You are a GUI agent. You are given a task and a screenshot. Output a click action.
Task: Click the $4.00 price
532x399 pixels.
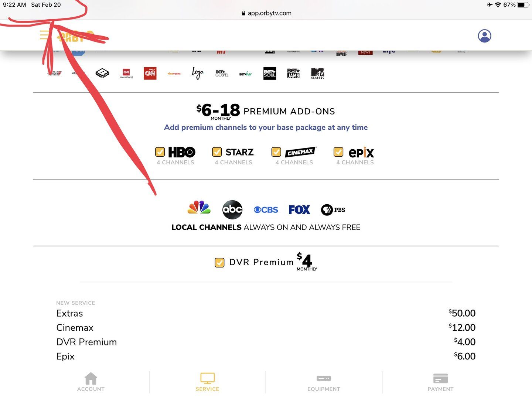(x=465, y=342)
